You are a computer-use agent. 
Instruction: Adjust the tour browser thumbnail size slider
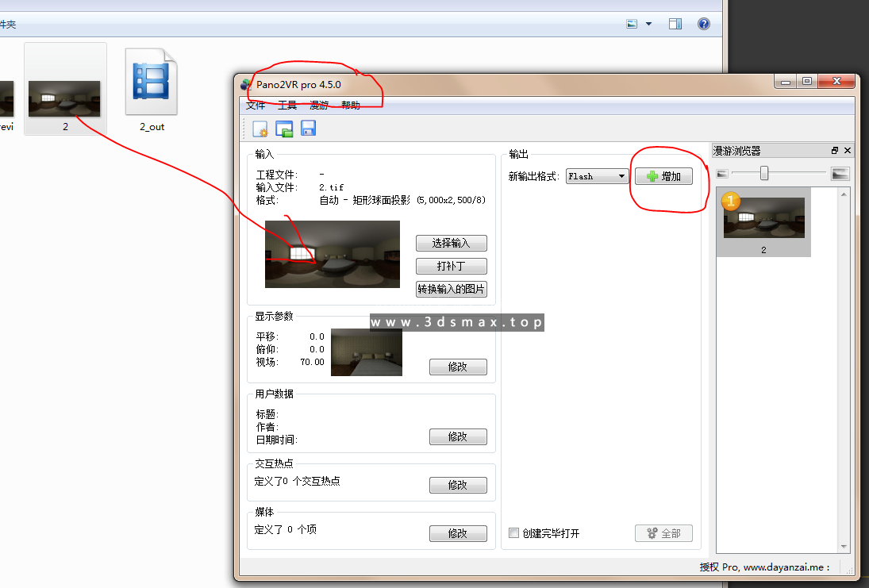[x=764, y=173]
